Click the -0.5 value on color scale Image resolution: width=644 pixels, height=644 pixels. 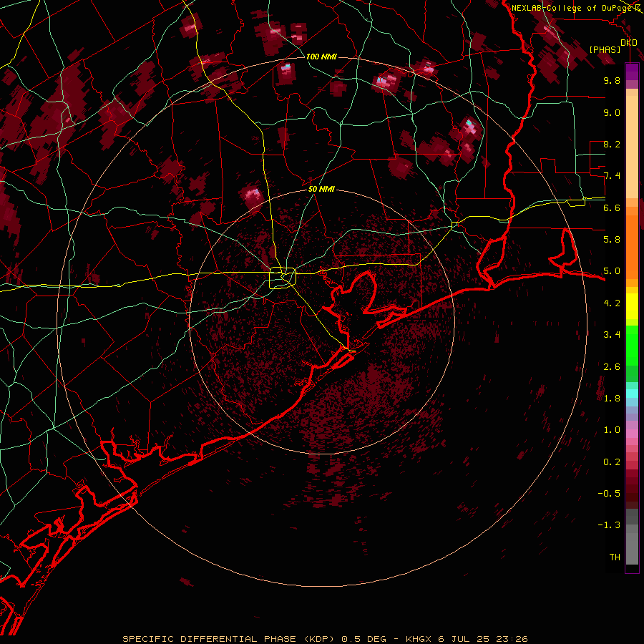tap(609, 494)
